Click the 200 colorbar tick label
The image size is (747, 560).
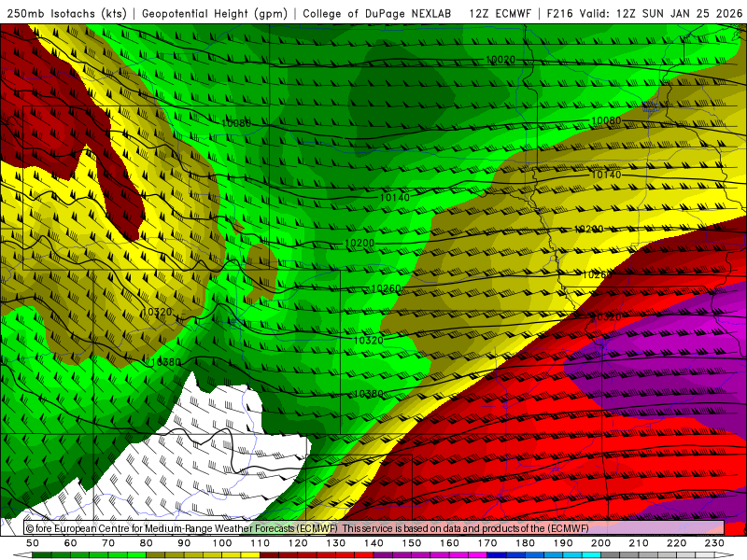[600, 543]
